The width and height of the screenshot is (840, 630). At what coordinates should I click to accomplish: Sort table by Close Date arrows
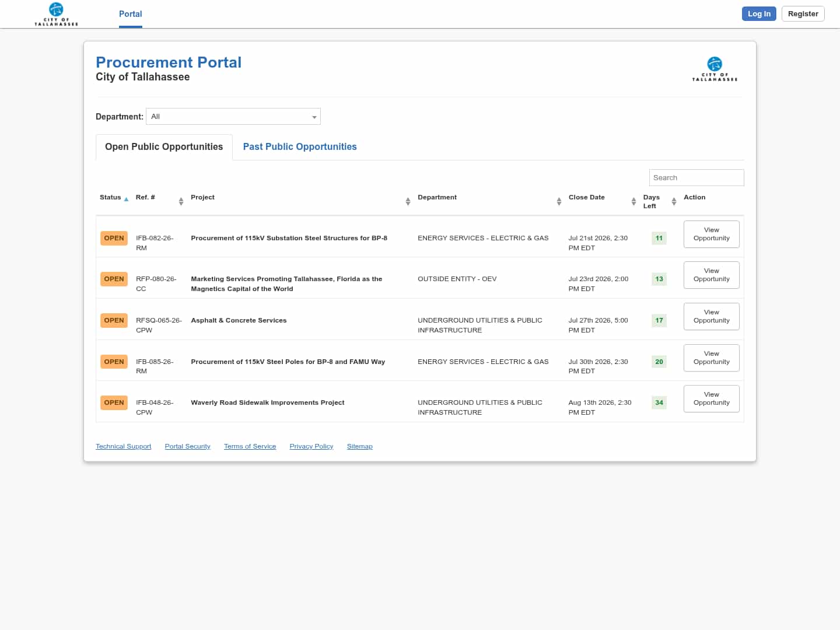click(633, 201)
